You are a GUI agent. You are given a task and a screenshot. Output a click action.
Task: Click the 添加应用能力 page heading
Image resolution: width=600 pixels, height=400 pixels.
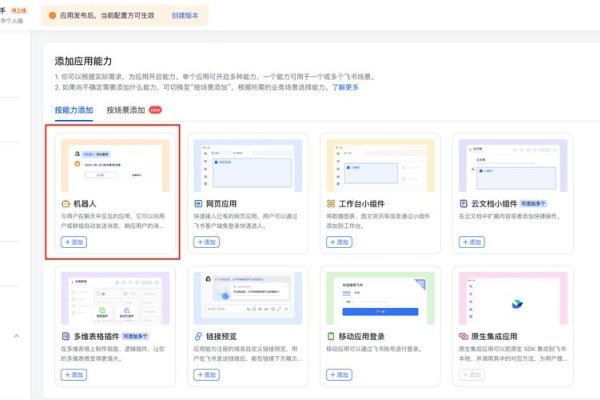(x=83, y=61)
